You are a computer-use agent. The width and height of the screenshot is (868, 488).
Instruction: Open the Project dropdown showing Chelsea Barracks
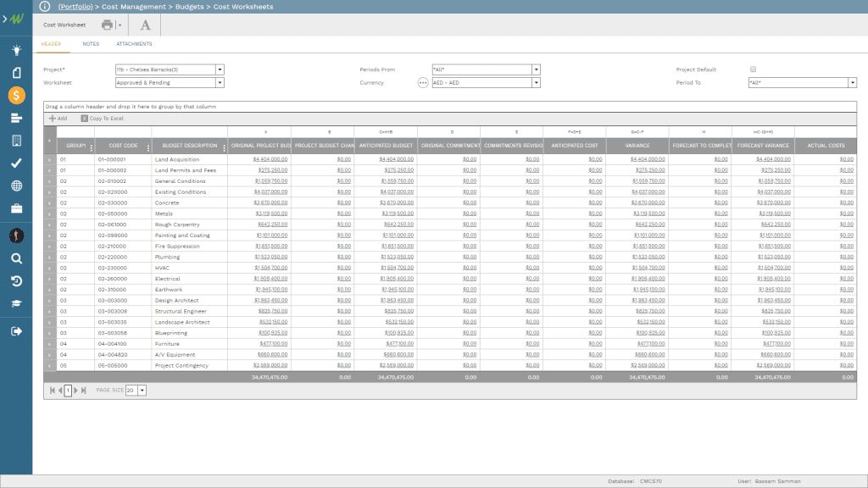coord(219,69)
